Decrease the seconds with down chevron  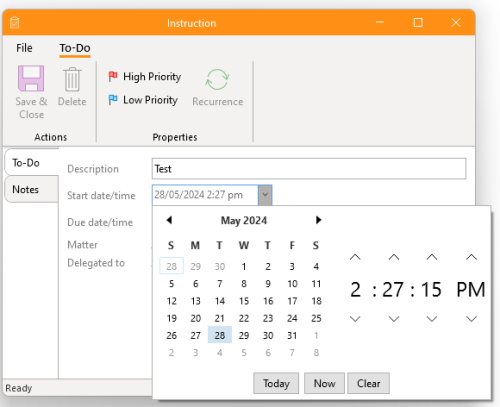point(432,319)
